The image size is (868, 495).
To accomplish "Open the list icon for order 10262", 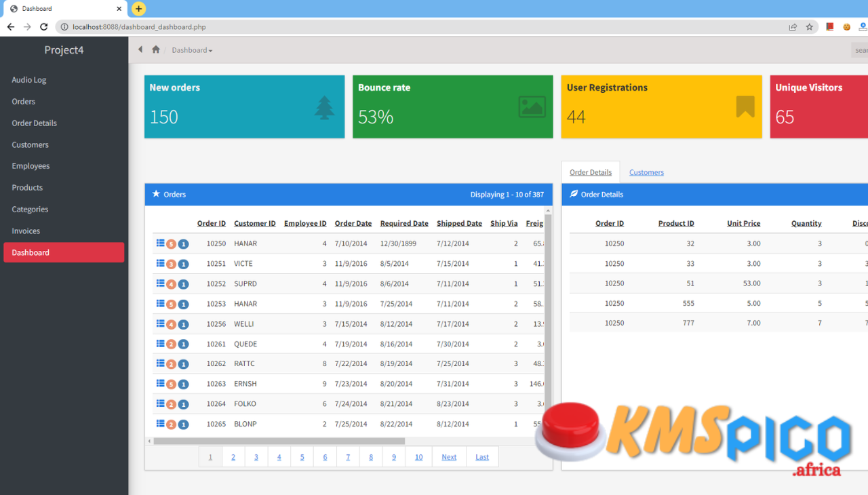I will tap(161, 363).
